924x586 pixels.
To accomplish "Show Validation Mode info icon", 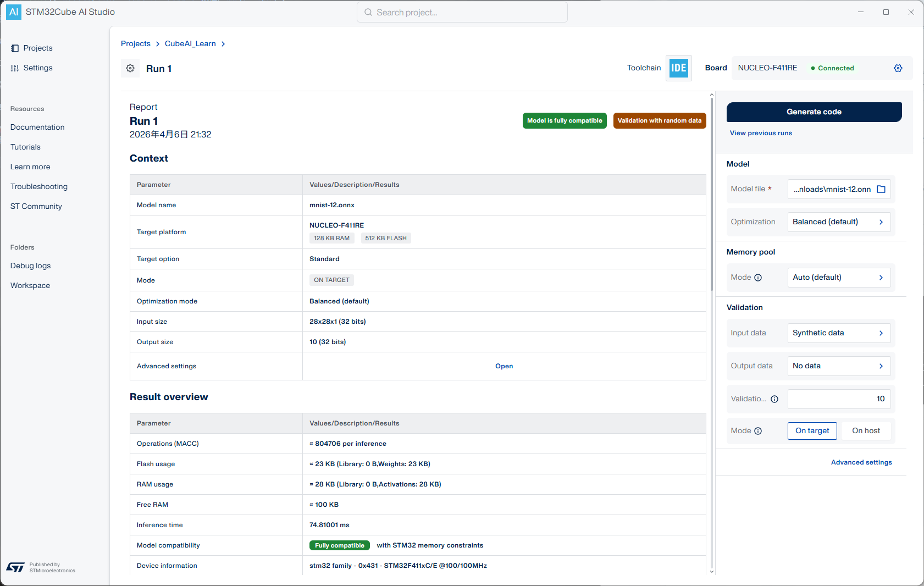I will click(758, 431).
